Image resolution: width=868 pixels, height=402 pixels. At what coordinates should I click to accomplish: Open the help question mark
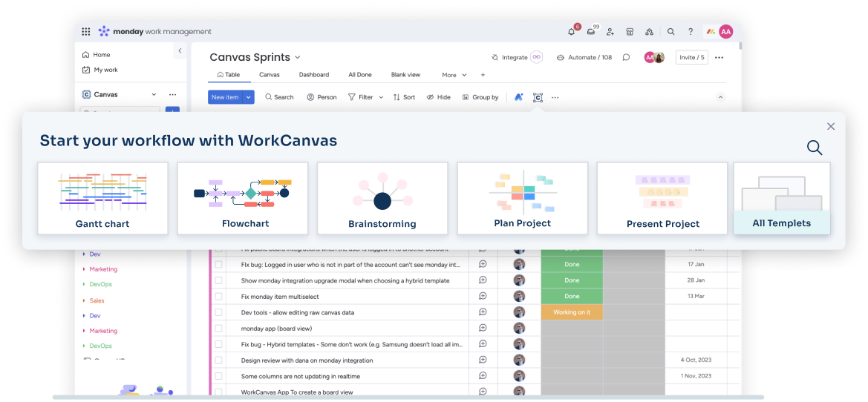(691, 31)
